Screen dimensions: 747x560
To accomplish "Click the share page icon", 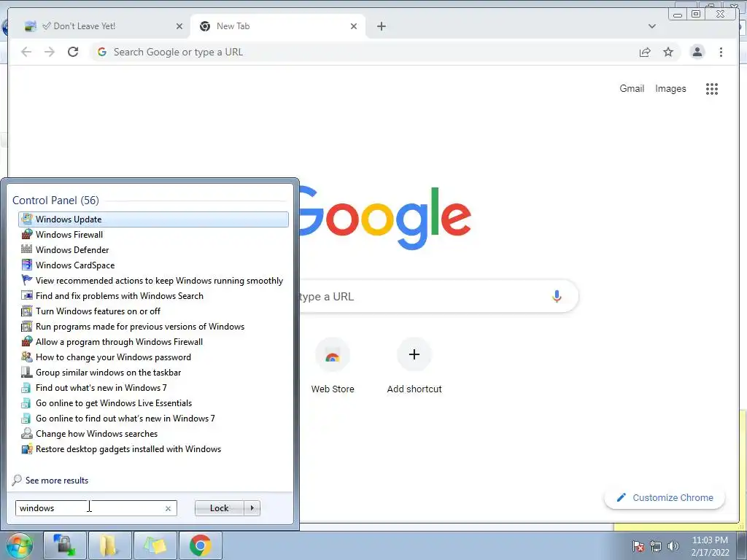I will tap(645, 52).
